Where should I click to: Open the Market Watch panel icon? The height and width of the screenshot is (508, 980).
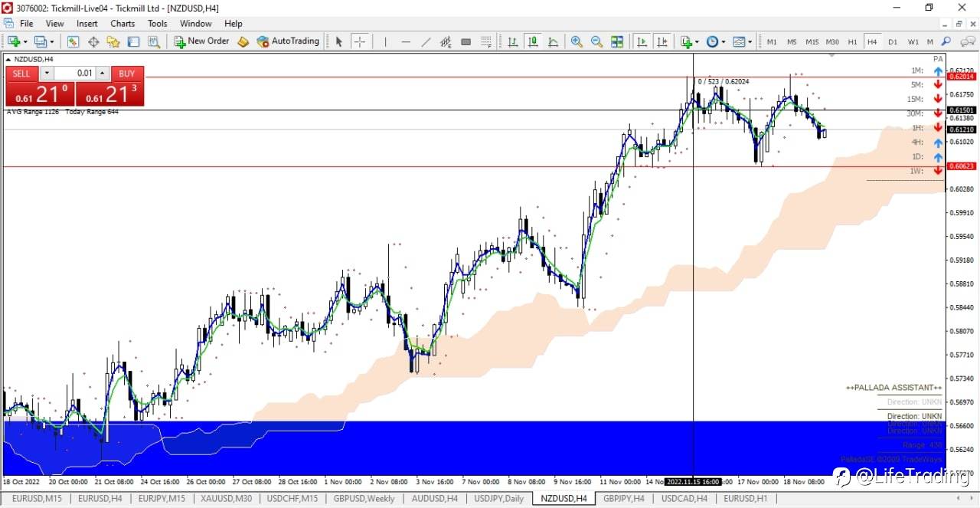tap(73, 41)
